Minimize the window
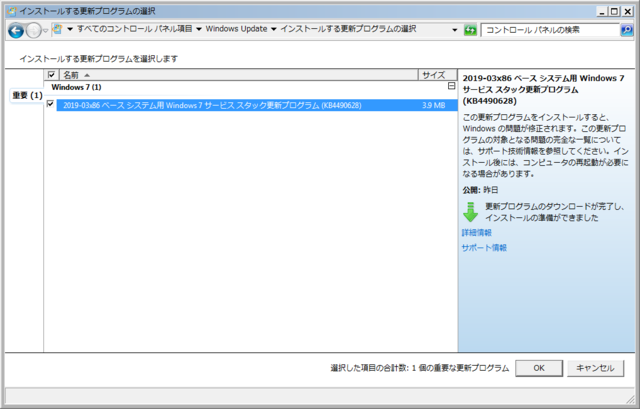 tap(602, 11)
